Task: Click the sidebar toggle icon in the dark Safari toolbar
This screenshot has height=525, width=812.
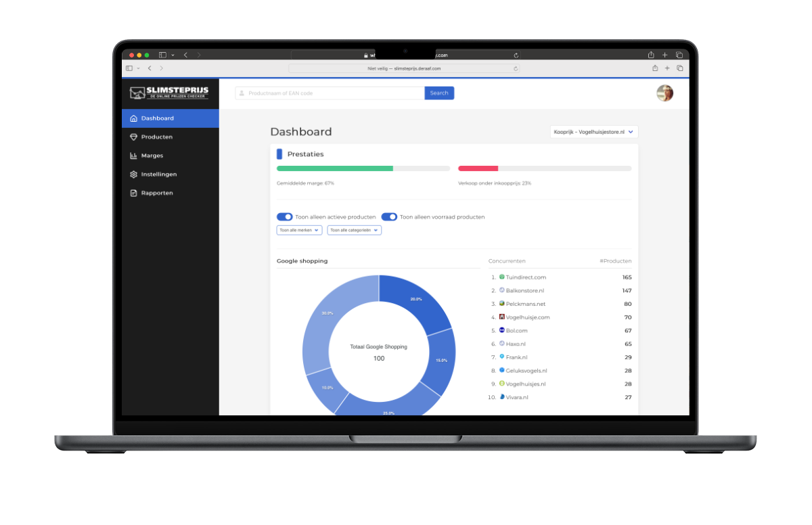Action: click(x=162, y=55)
